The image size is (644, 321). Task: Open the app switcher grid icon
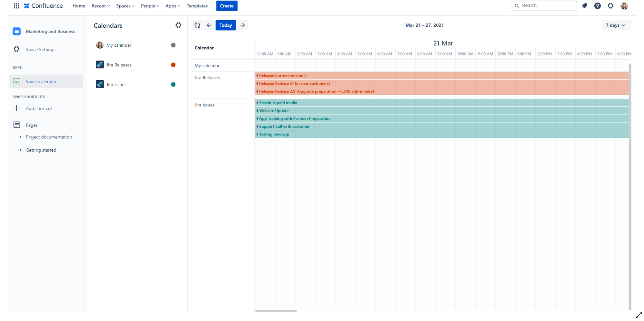point(16,5)
